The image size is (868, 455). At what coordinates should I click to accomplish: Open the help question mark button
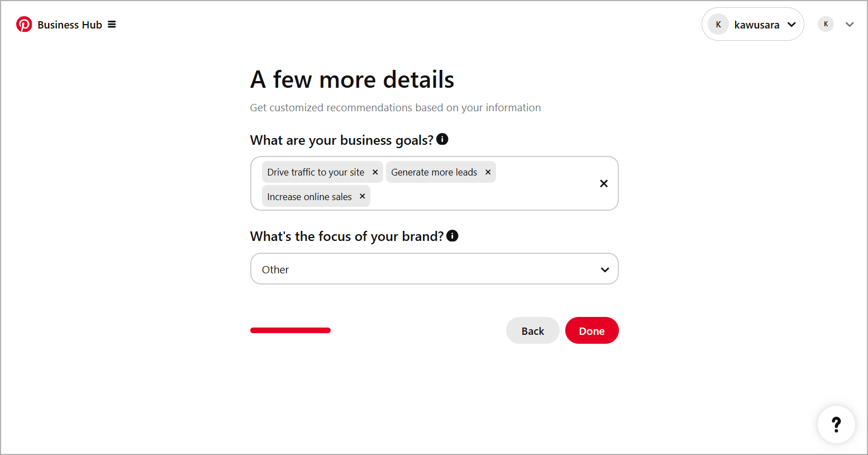(836, 425)
